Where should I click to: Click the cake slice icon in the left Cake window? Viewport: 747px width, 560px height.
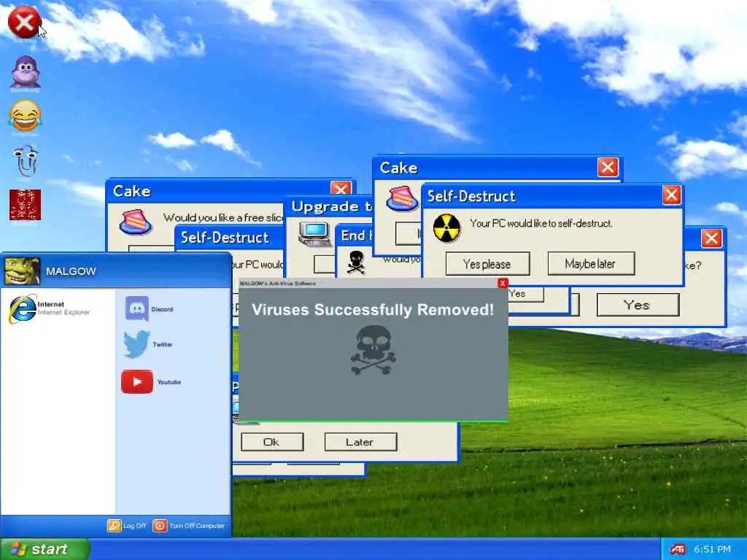click(x=136, y=222)
